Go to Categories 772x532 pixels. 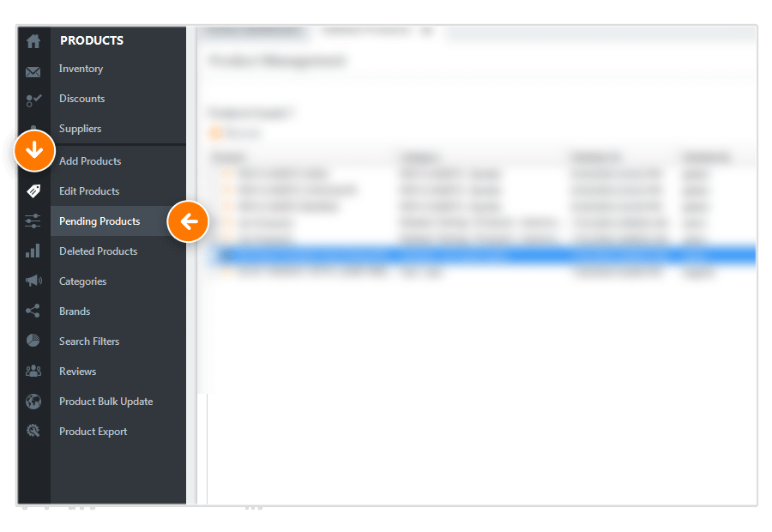click(x=82, y=281)
